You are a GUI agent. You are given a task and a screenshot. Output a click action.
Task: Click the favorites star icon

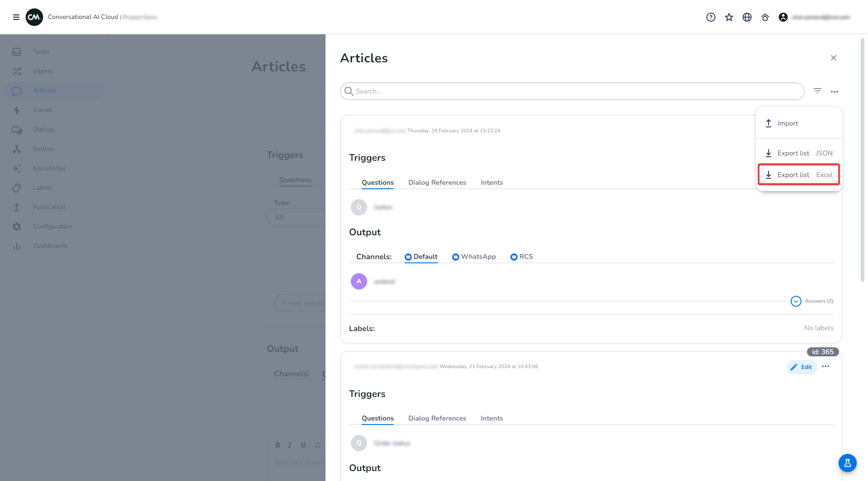pyautogui.click(x=729, y=17)
